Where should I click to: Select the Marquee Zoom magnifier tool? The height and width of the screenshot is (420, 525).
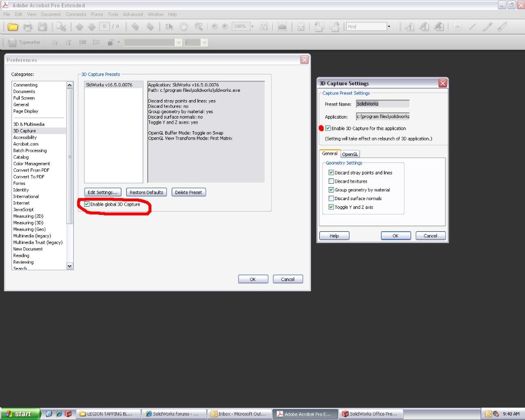(199, 27)
